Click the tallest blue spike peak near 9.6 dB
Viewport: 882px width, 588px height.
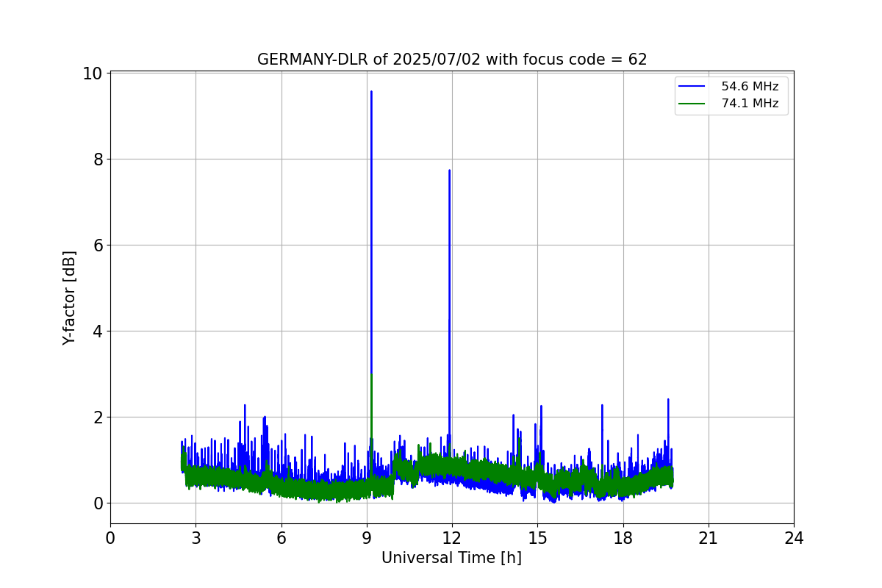point(371,92)
